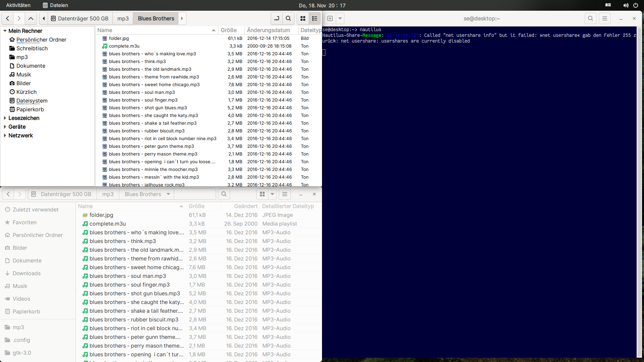Open Blues Brothers path dropdown arrow
Screen dimensions: 644x362
(x=168, y=194)
